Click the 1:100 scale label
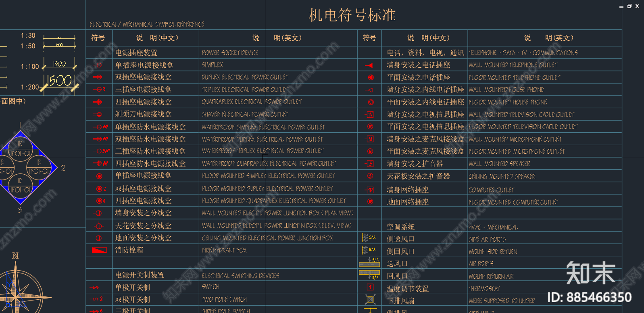 [30, 67]
